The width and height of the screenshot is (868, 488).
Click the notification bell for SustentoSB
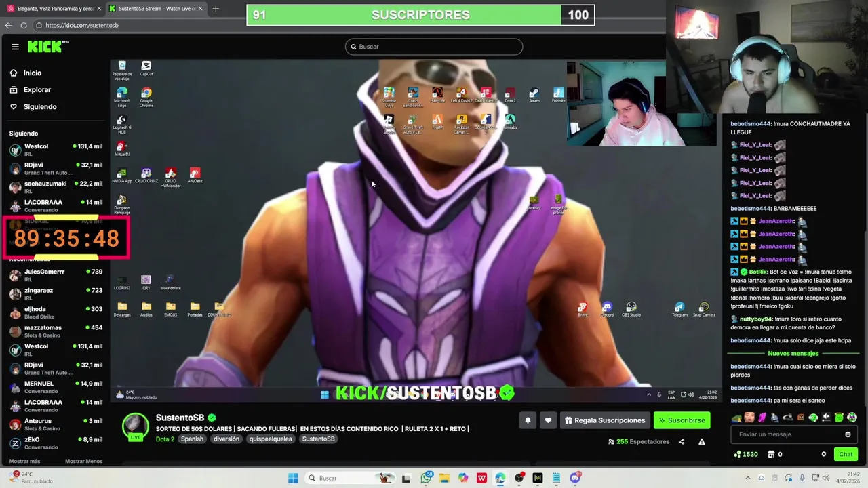pyautogui.click(x=528, y=420)
